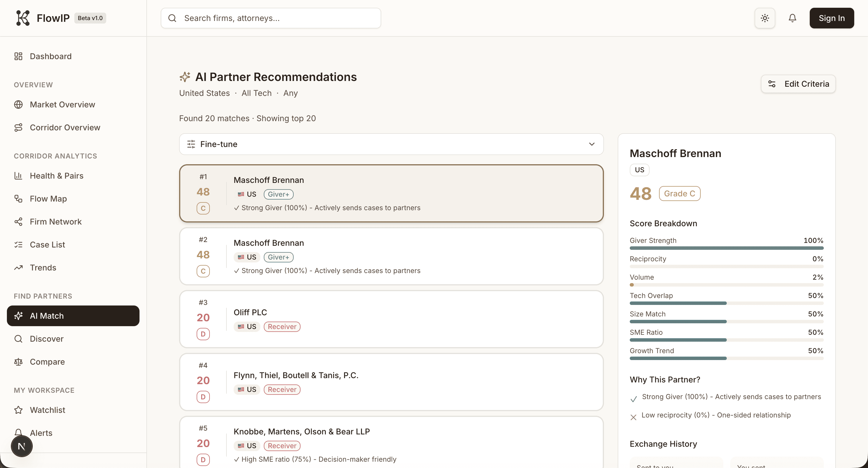Click the Sign In button
Screen dimensions: 868x468
tap(831, 18)
